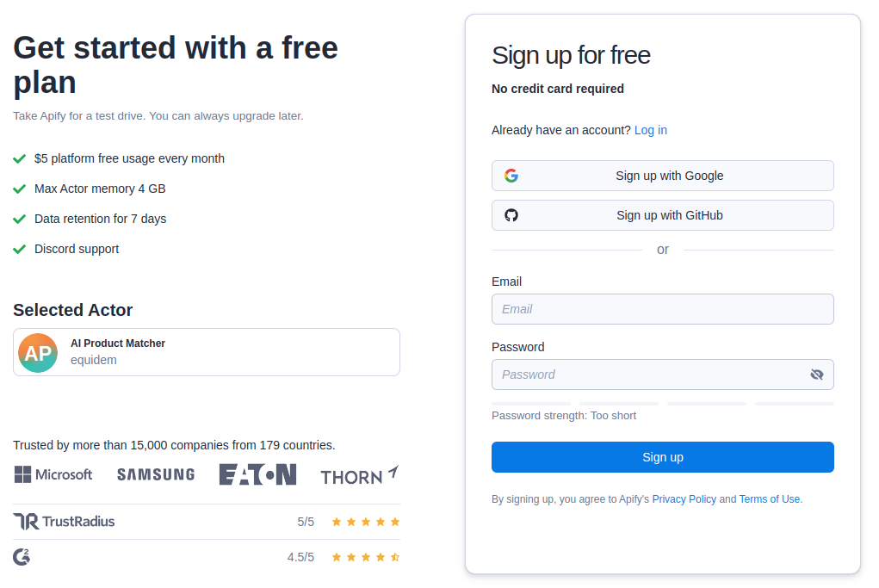Click the G2 rating icon
The width and height of the screenshot is (879, 588).
click(x=21, y=557)
